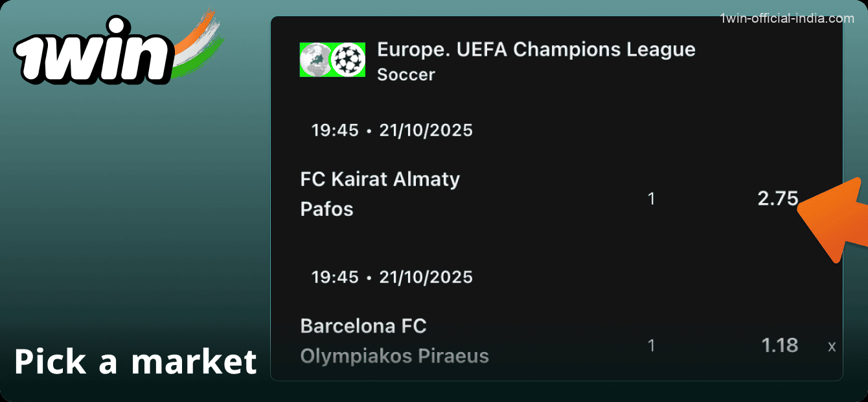The width and height of the screenshot is (868, 402).
Task: Click the 1win-official-india.com watermark
Action: point(787,19)
